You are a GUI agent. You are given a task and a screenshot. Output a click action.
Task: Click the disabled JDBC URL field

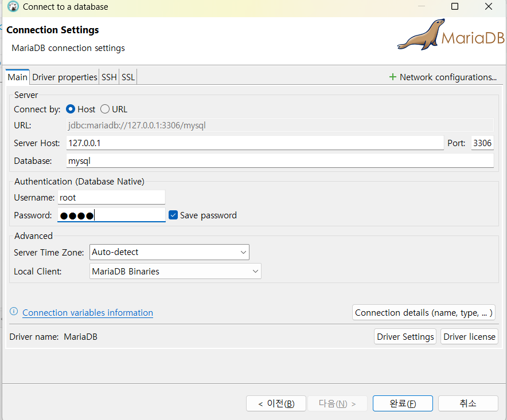(280, 125)
